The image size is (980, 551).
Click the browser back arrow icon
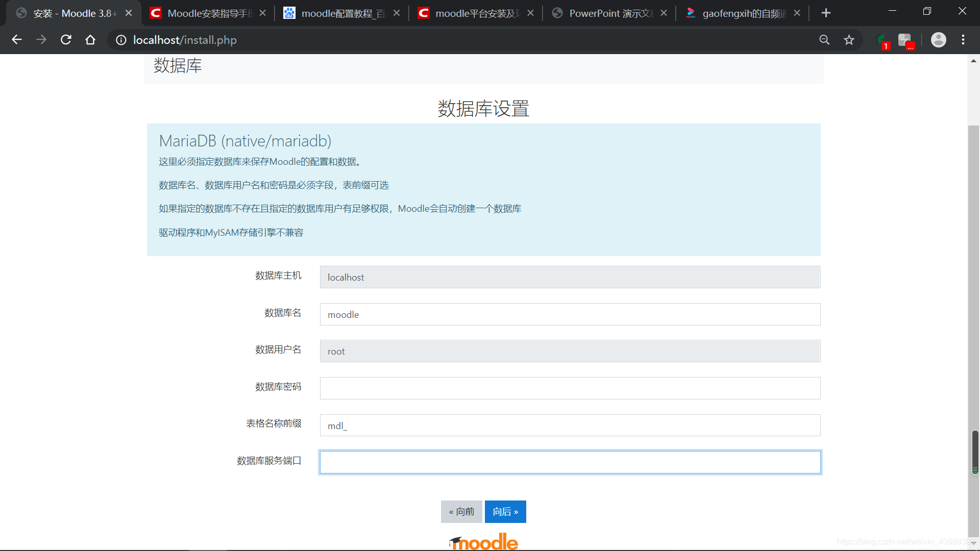point(17,40)
